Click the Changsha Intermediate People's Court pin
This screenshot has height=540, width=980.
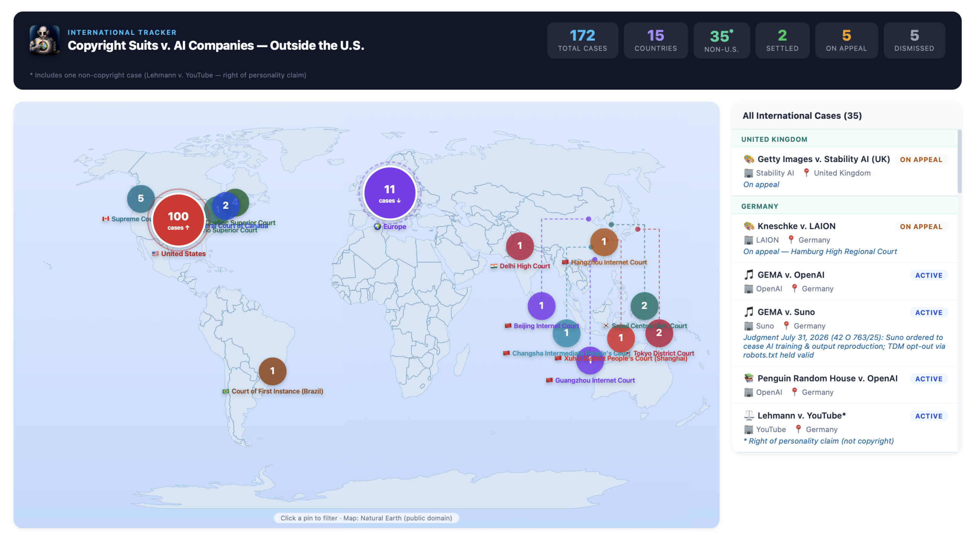click(566, 333)
